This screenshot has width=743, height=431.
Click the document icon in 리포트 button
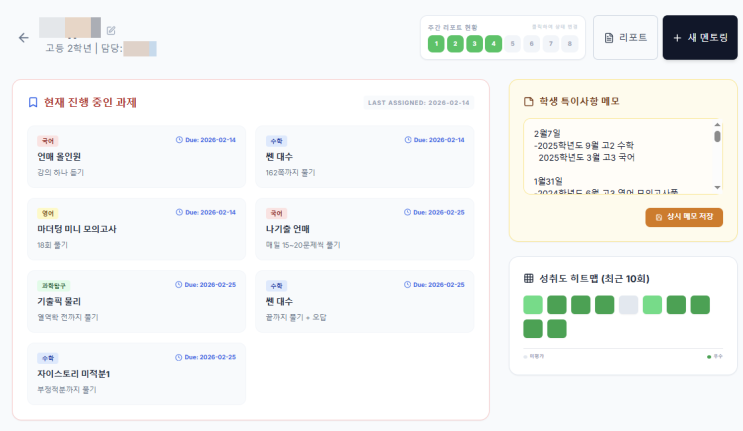coord(609,38)
